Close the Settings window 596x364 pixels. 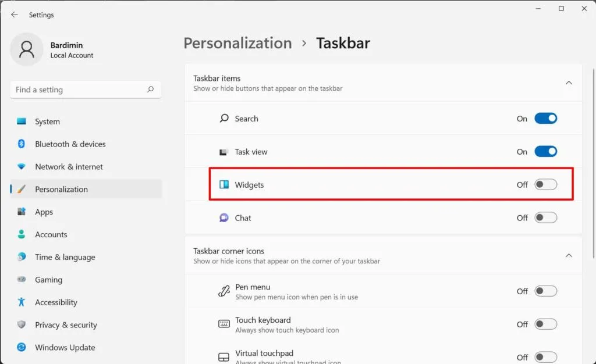click(x=584, y=8)
